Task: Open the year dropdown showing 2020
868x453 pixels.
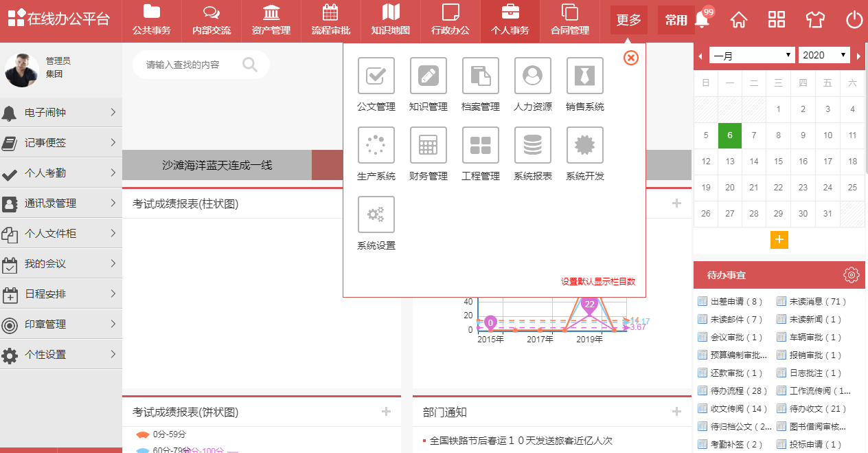Action: pyautogui.click(x=823, y=55)
